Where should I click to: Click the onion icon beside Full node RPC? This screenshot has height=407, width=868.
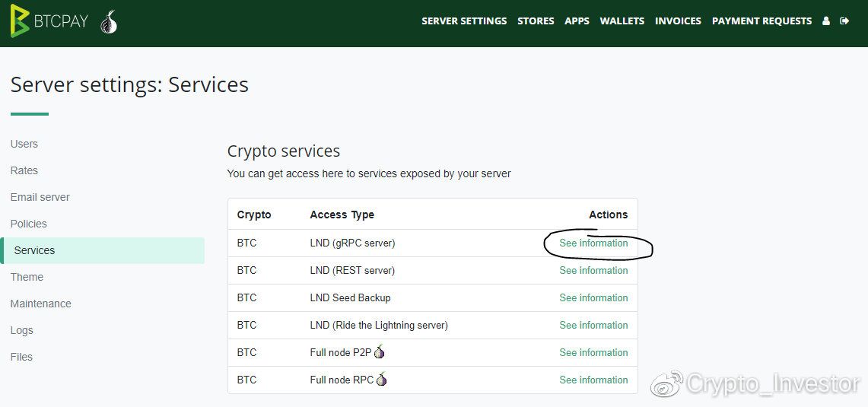pos(382,380)
